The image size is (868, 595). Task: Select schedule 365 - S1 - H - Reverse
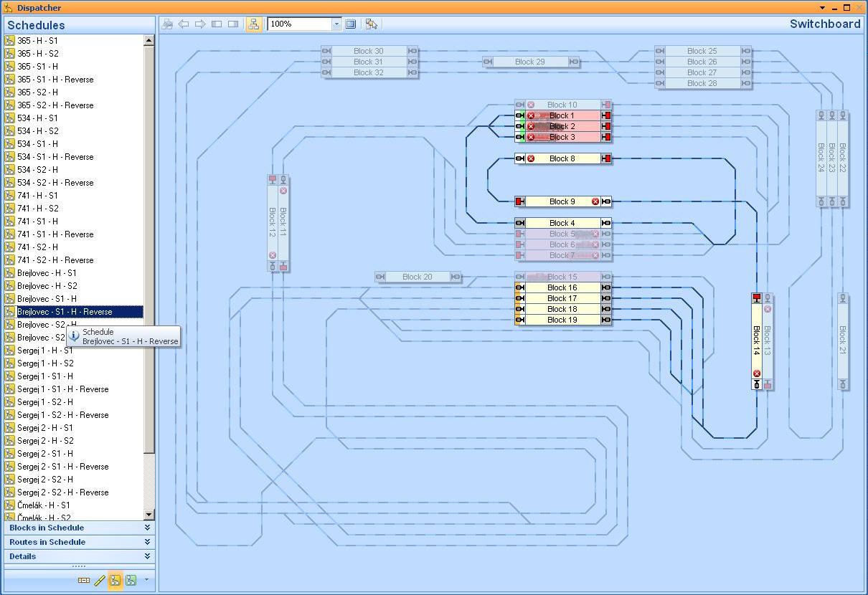pyautogui.click(x=55, y=80)
